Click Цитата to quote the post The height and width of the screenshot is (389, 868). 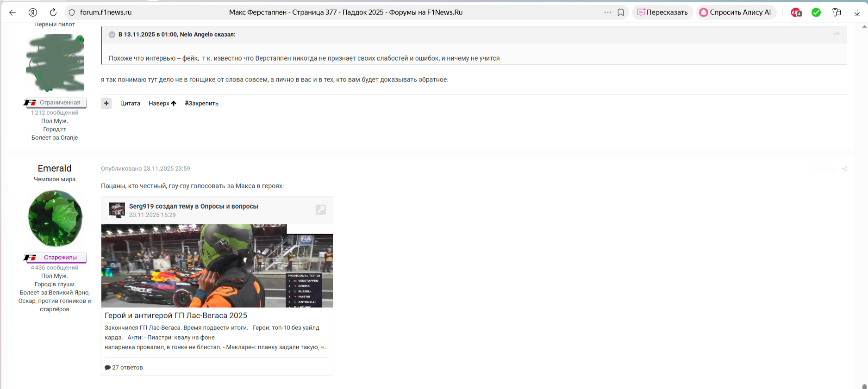(130, 103)
